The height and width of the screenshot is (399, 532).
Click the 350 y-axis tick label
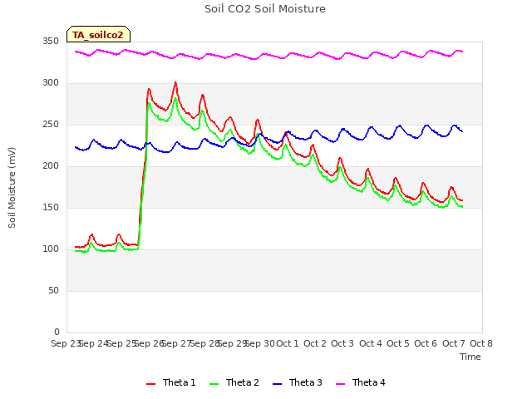(51, 42)
